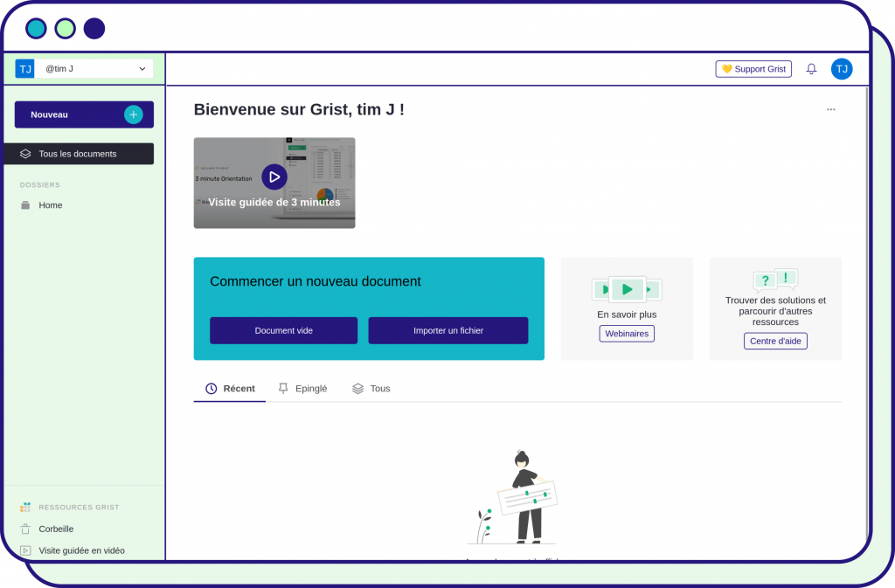Click the plus icon on the Nouveau button
The image size is (895, 588).
[x=134, y=114]
